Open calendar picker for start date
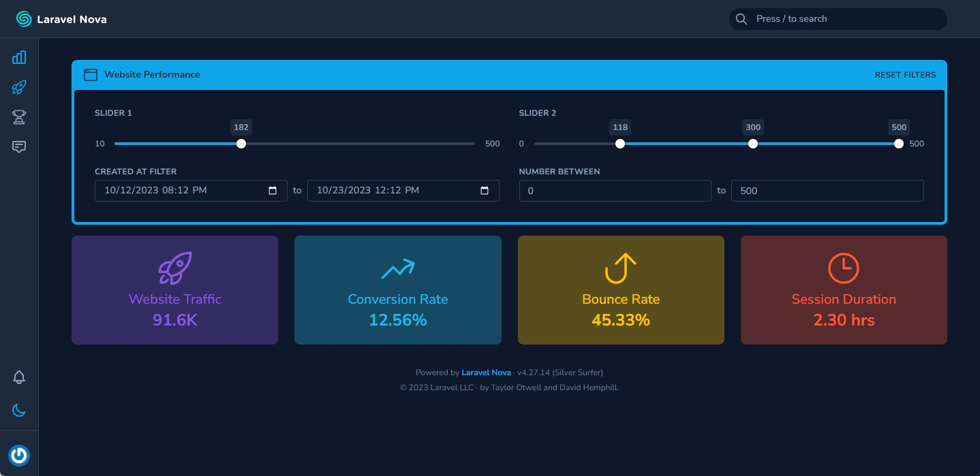Screen dimensions: 980x476 pos(273,191)
